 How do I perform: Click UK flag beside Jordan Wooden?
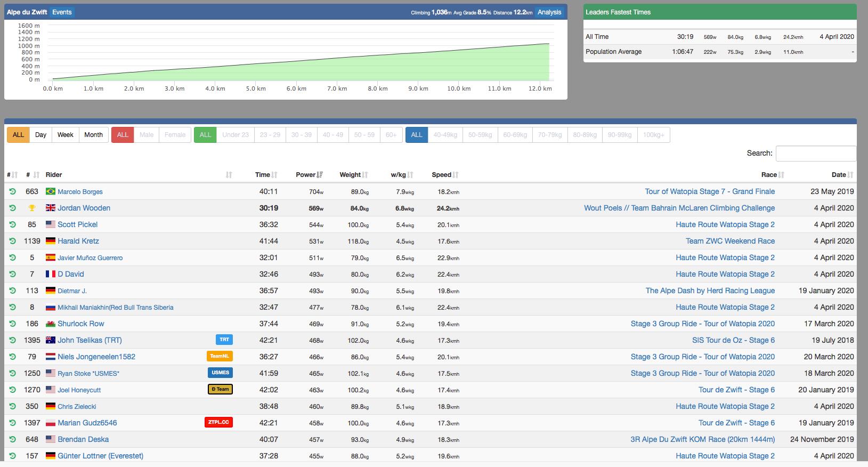click(x=51, y=208)
